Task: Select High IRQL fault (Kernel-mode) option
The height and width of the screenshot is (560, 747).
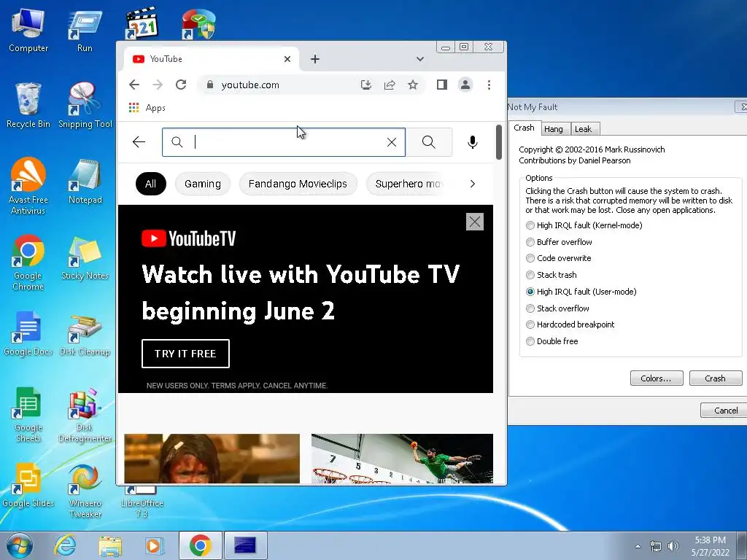Action: pos(584,225)
